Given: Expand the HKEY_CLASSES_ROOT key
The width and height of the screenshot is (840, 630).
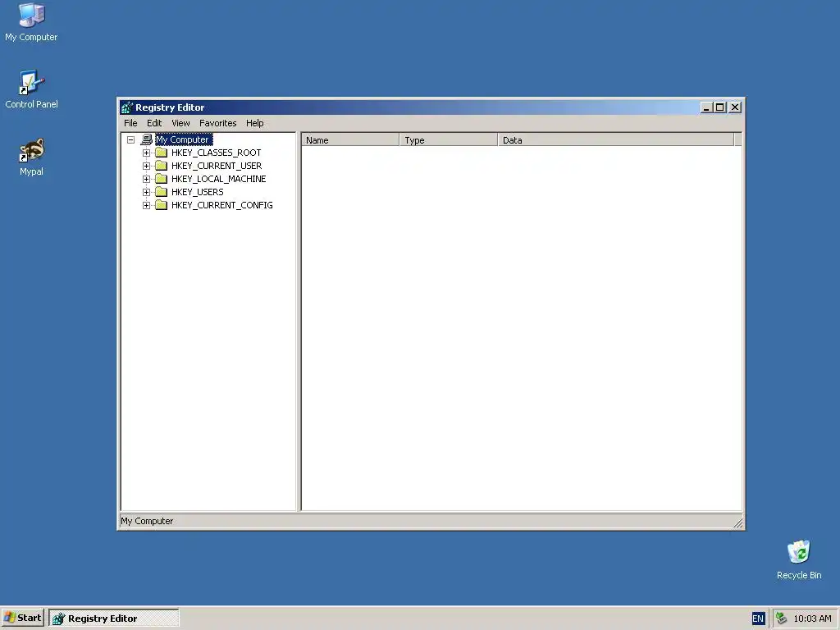Looking at the screenshot, I should point(146,153).
